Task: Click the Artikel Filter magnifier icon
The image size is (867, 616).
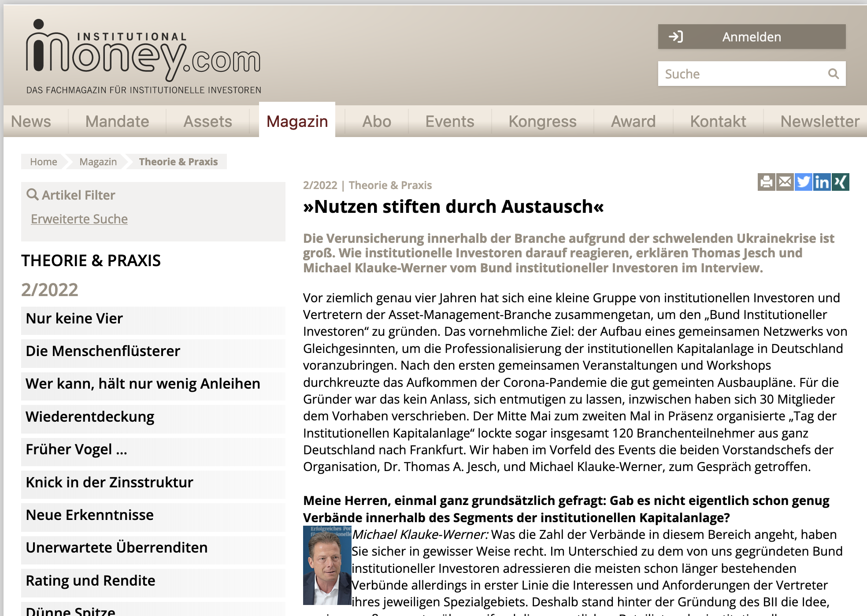Action: (x=33, y=194)
